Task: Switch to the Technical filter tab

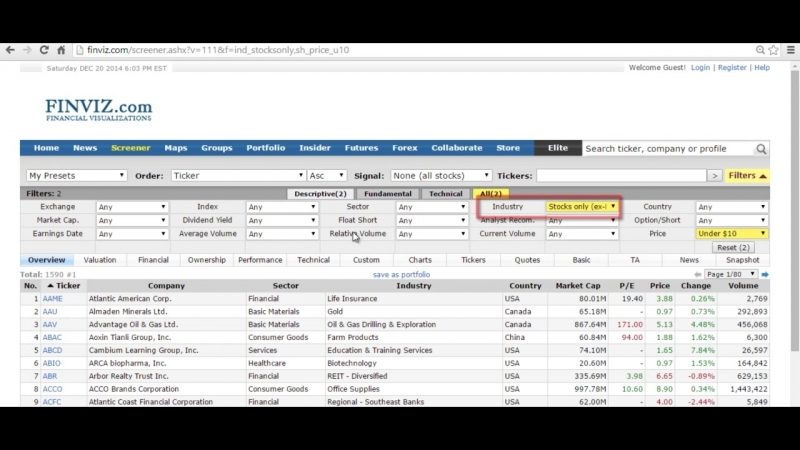Action: (x=445, y=194)
